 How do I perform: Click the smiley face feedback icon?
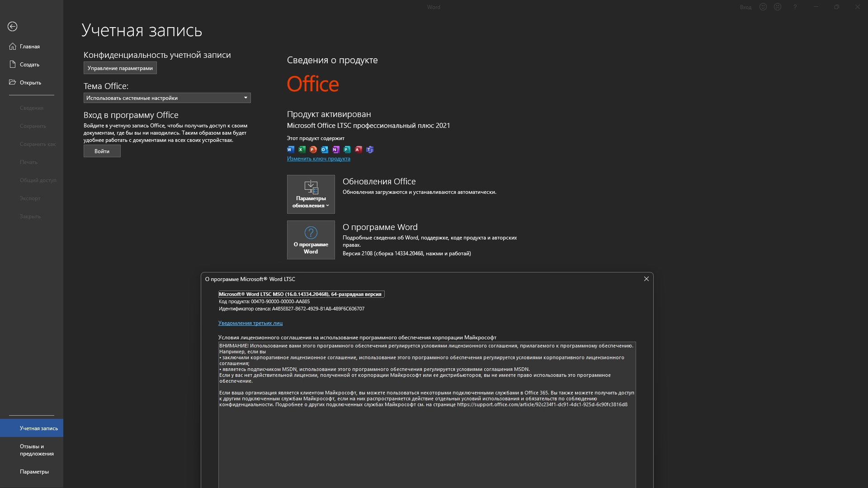[763, 7]
